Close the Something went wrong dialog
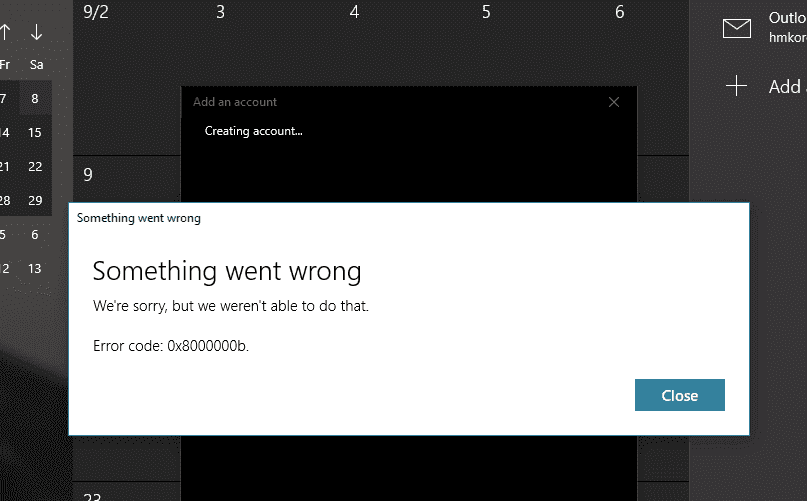 pyautogui.click(x=679, y=395)
